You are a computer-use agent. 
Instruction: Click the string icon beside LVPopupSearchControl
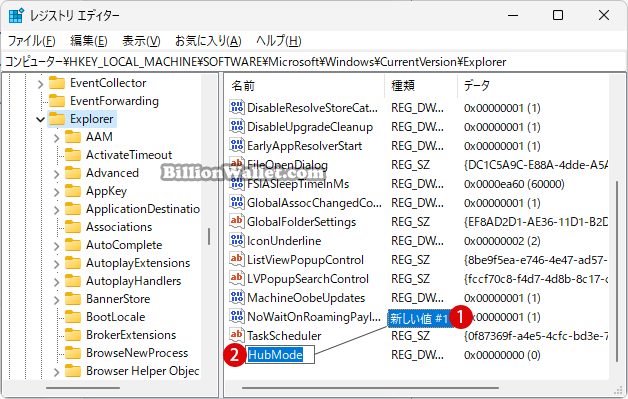[237, 278]
